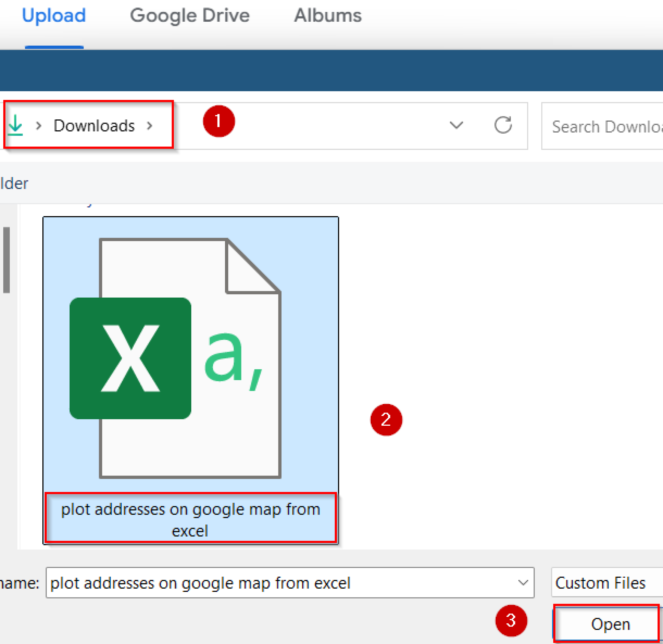Expand the chevron after Downloads in breadcrumb
The height and width of the screenshot is (644, 663).
click(x=150, y=126)
